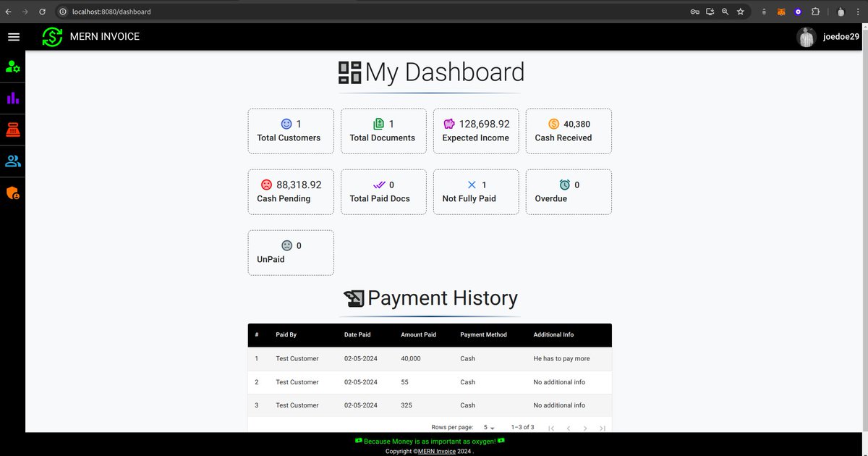868x456 pixels.
Task: Go to the next payment history page
Action: 585,428
